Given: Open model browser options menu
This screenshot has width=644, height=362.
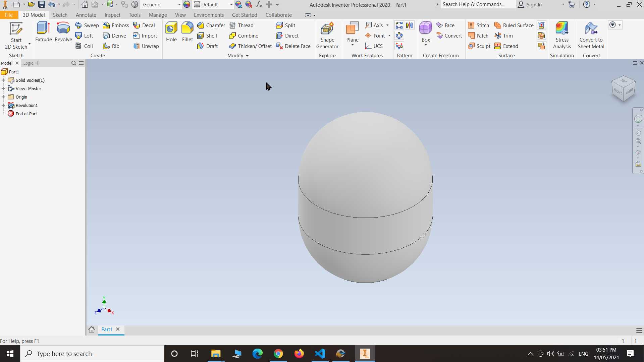Looking at the screenshot, I should click(81, 63).
